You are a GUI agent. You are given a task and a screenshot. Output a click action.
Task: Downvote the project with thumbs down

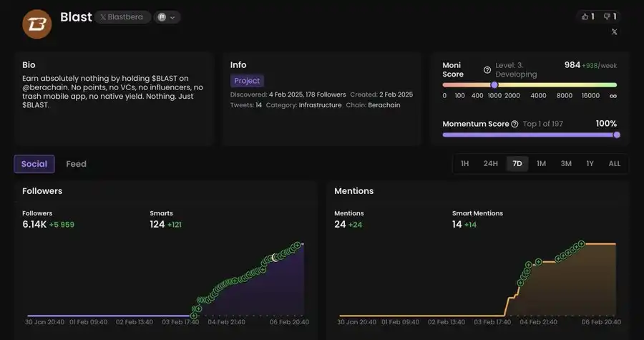click(610, 16)
